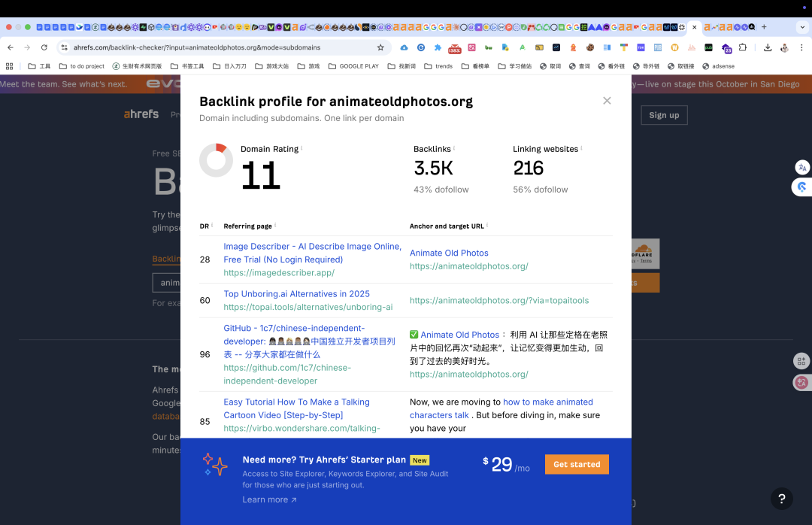The width and height of the screenshot is (812, 525).
Task: Open a new browser tab
Action: click(x=764, y=27)
